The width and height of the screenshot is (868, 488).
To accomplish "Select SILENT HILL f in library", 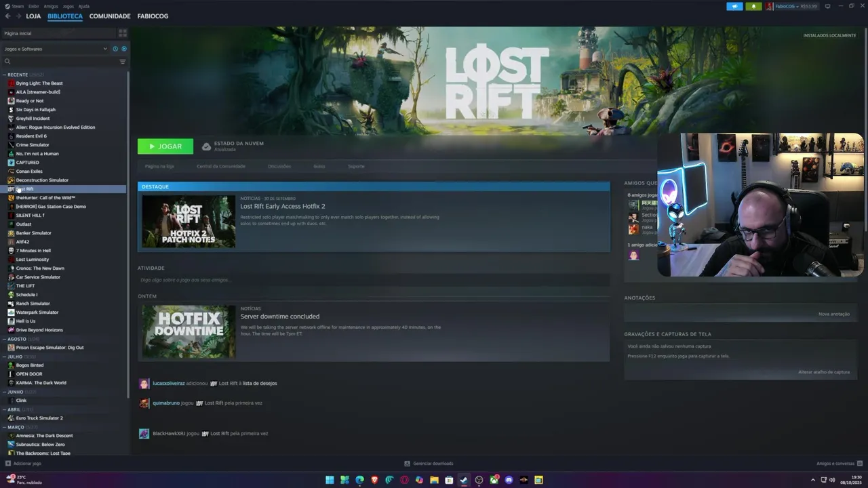I will tap(31, 216).
